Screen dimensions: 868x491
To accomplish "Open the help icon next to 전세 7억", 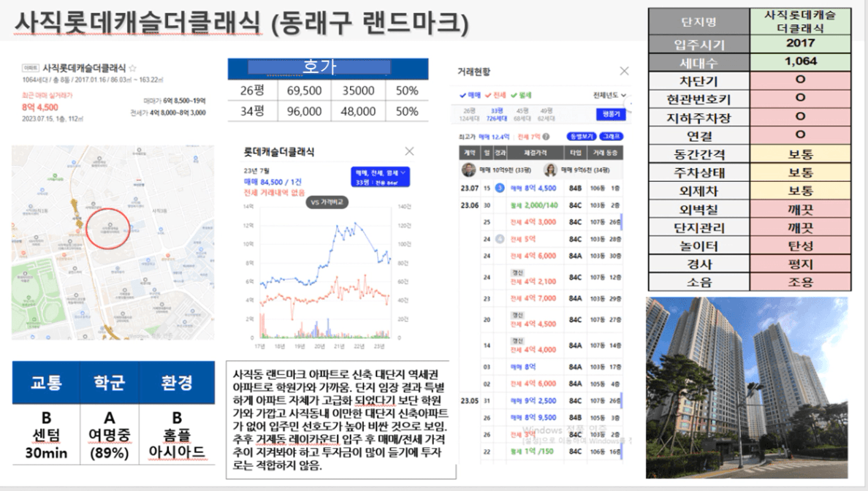I will click(546, 136).
